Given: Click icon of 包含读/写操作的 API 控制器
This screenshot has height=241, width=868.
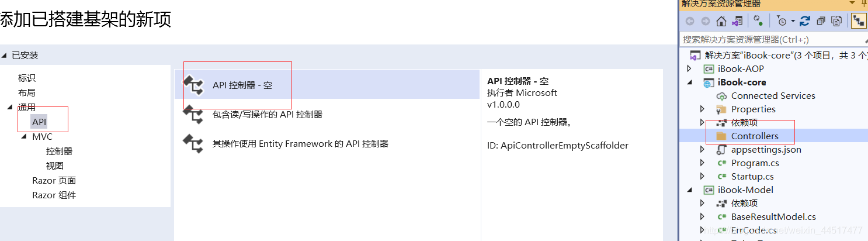Looking at the screenshot, I should 193,114.
